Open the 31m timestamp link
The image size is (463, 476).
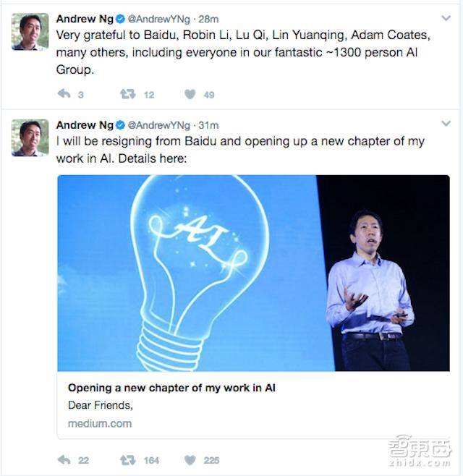point(208,125)
